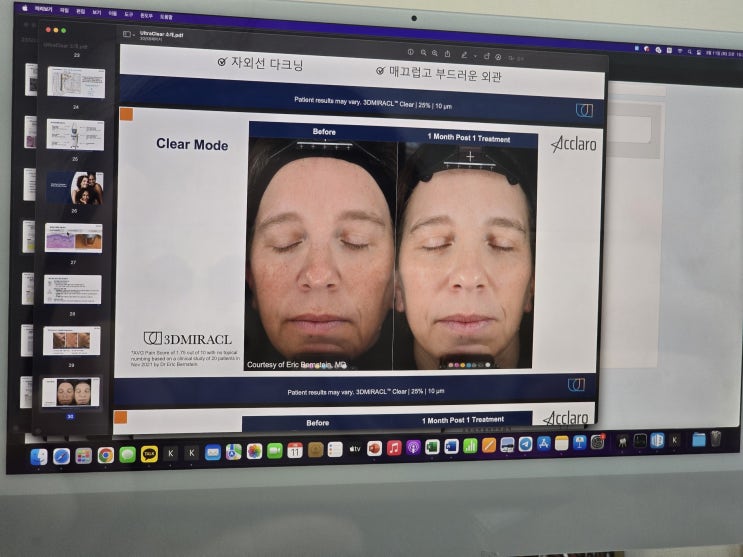The height and width of the screenshot is (557, 743).
Task: Open the sidebar view options chevron
Action: click(134, 35)
